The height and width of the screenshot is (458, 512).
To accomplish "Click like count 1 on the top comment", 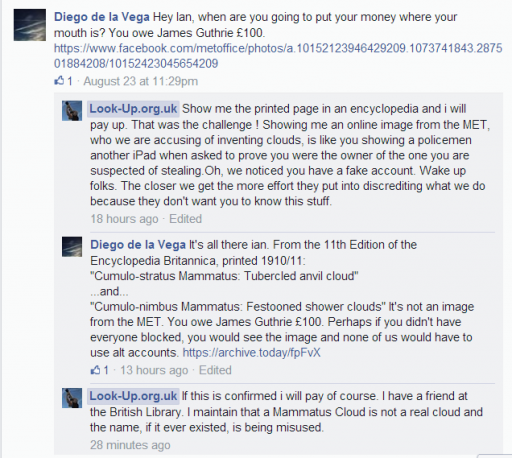I will pos(70,81).
